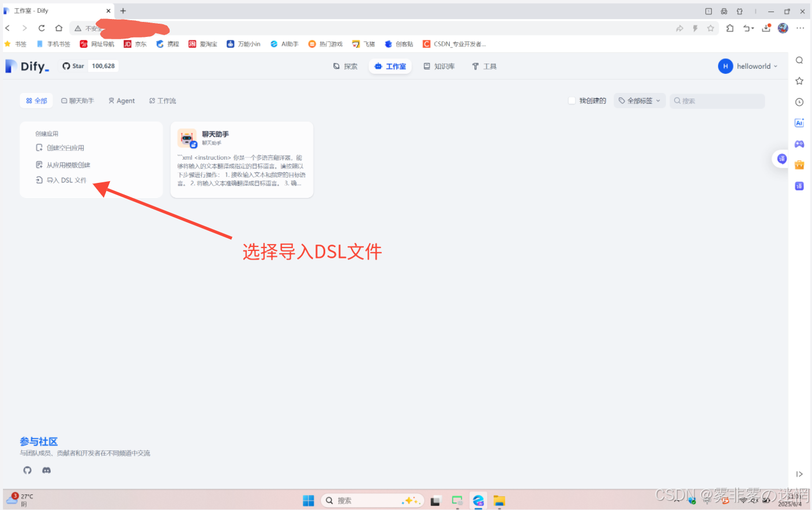Open the weather widget showing 27°C
This screenshot has height=510, width=812.
tap(19, 500)
